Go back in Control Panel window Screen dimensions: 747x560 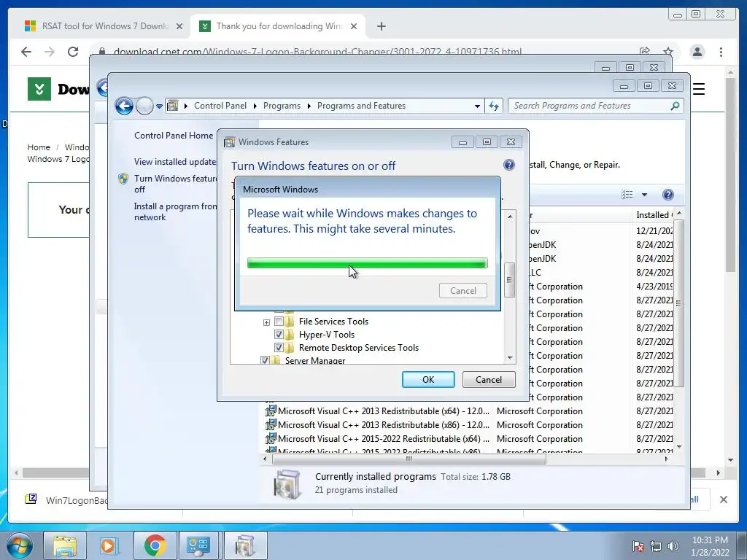point(124,106)
